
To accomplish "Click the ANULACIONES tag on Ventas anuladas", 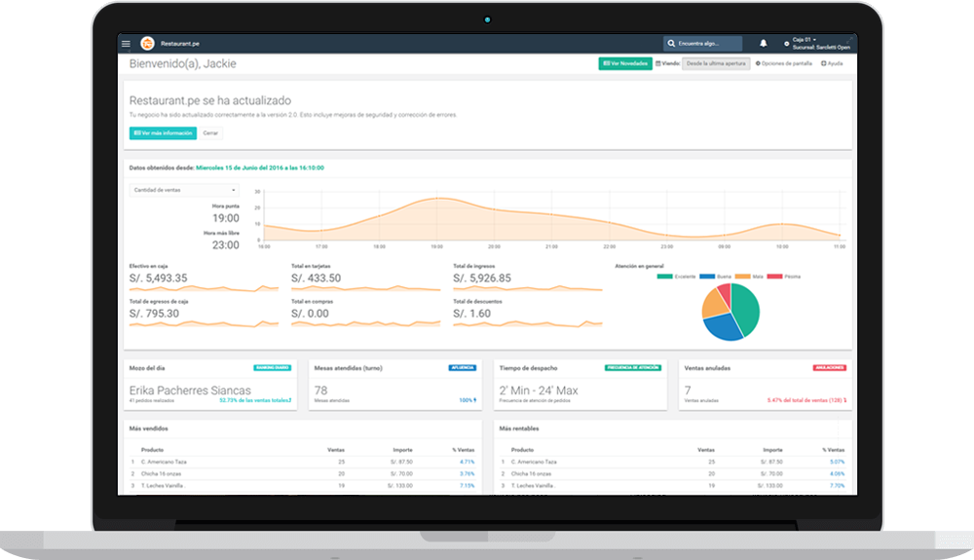I will click(829, 367).
